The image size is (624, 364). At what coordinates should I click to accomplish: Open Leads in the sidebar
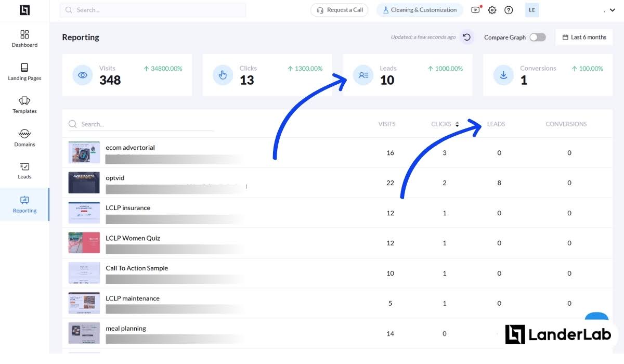[x=24, y=171]
